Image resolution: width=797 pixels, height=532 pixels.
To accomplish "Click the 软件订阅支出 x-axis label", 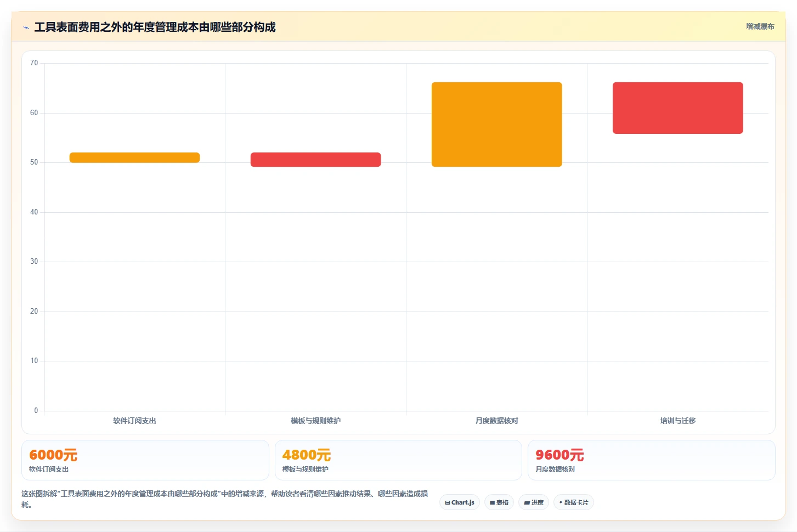I will (x=134, y=421).
